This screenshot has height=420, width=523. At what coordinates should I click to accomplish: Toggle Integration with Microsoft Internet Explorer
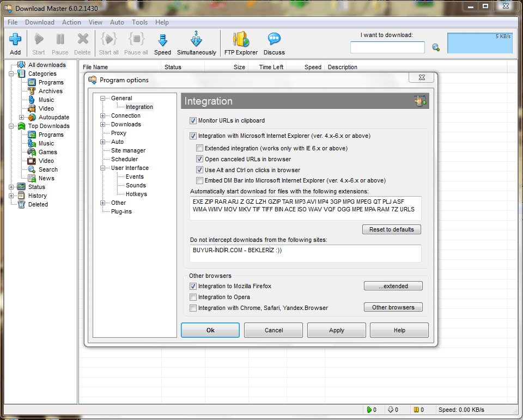(193, 136)
